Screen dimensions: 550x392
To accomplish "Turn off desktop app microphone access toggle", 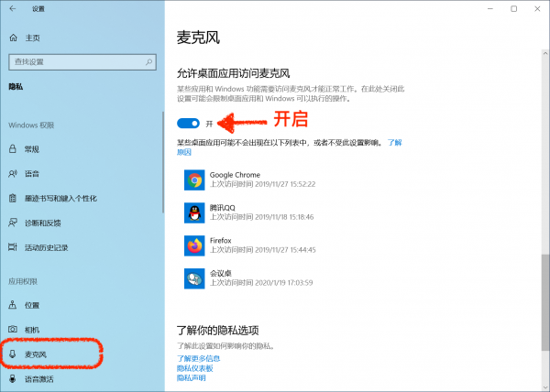I will tap(188, 124).
